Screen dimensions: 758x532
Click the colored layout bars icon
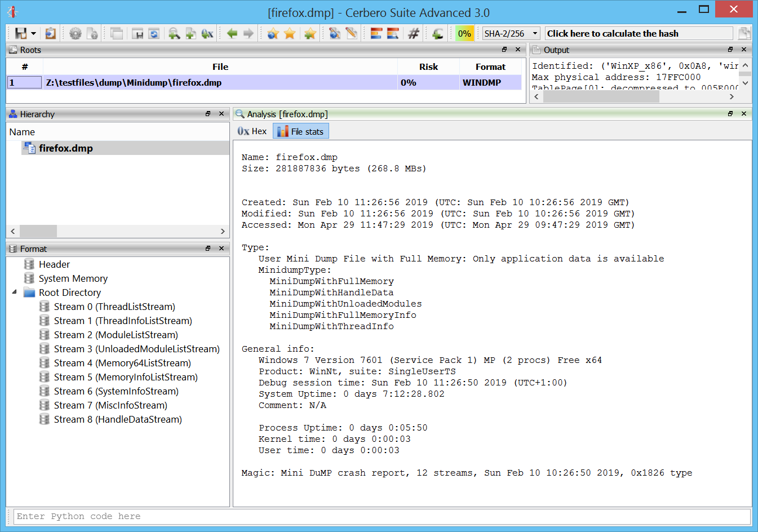point(376,34)
